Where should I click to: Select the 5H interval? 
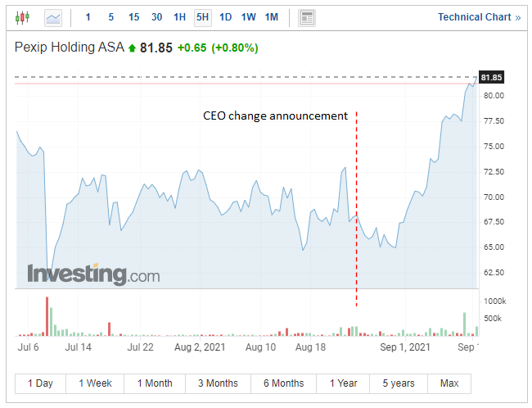(202, 17)
